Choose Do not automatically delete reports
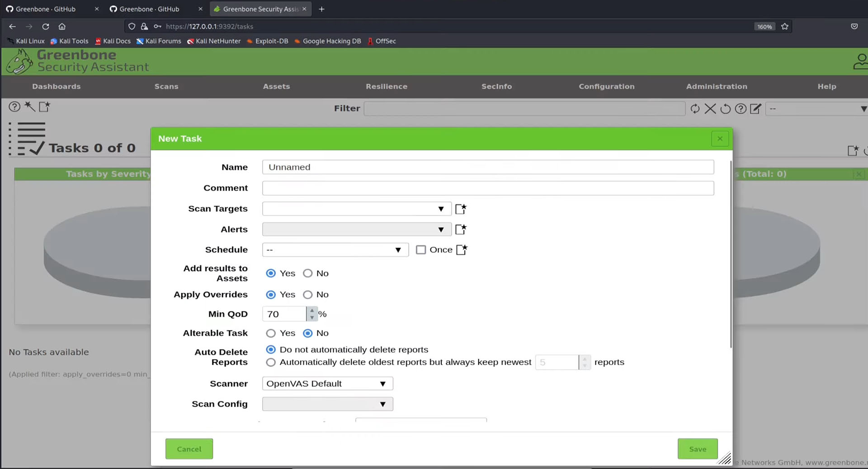This screenshot has height=469, width=868. [271, 350]
